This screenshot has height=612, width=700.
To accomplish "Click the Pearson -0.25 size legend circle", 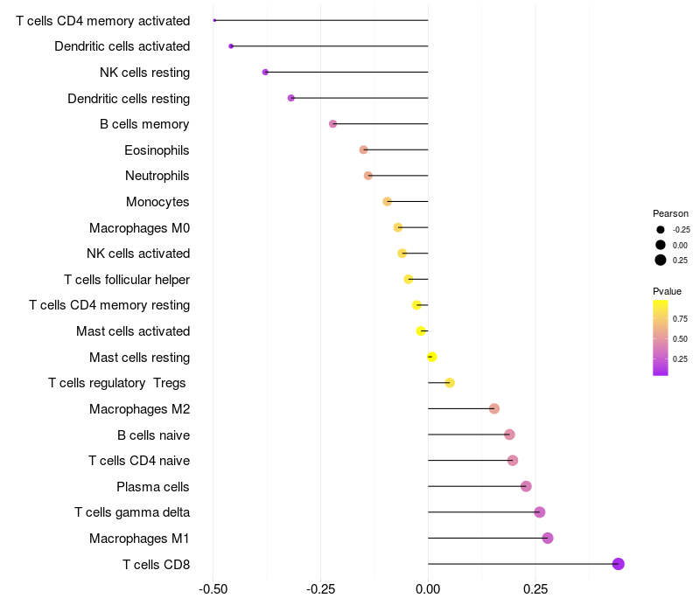I will click(661, 230).
